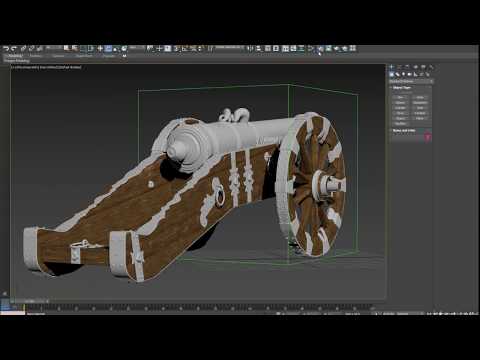Image resolution: width=480 pixels, height=360 pixels.
Task: Select Cameras category in Create panel
Action: [x=409, y=74]
